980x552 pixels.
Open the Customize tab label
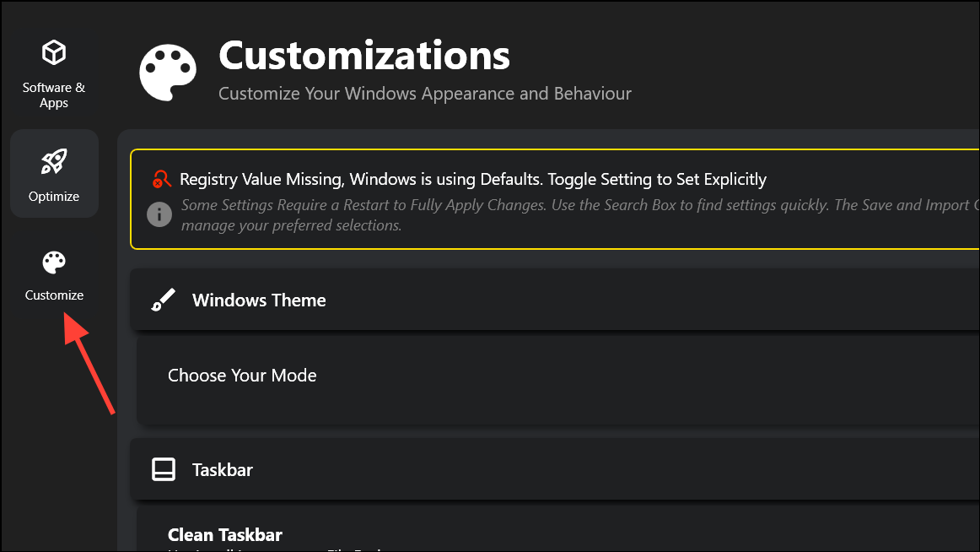click(54, 295)
